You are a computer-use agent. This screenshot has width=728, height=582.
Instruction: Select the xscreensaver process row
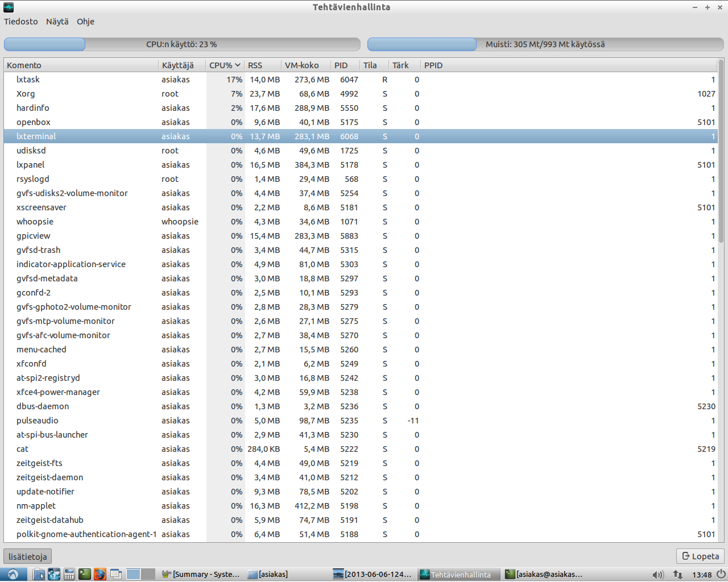pyautogui.click(x=361, y=207)
